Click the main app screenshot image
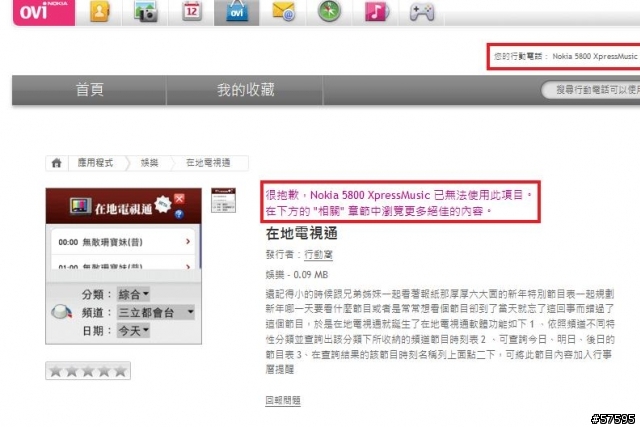The width and height of the screenshot is (640, 427). pyautogui.click(x=124, y=266)
